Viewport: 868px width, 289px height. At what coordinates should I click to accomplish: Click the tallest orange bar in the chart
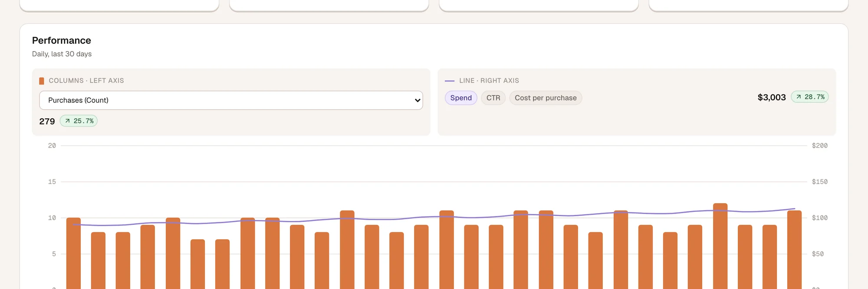pos(720,246)
